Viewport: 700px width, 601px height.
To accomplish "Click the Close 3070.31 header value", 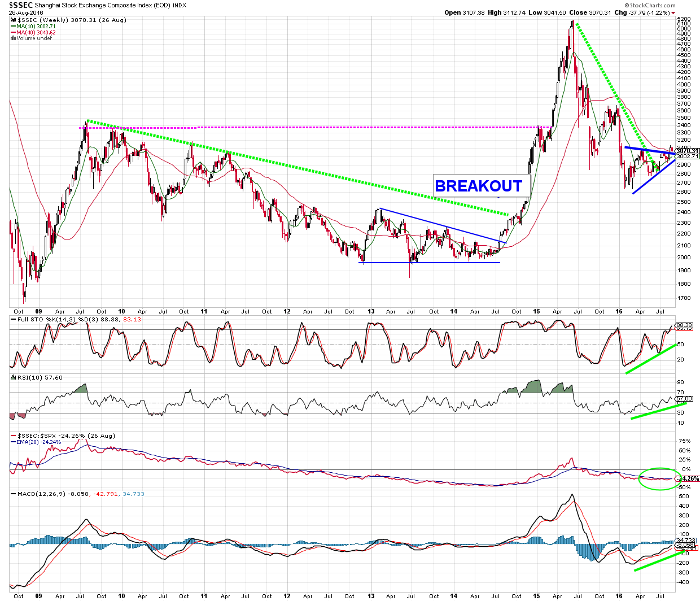I will click(x=590, y=12).
